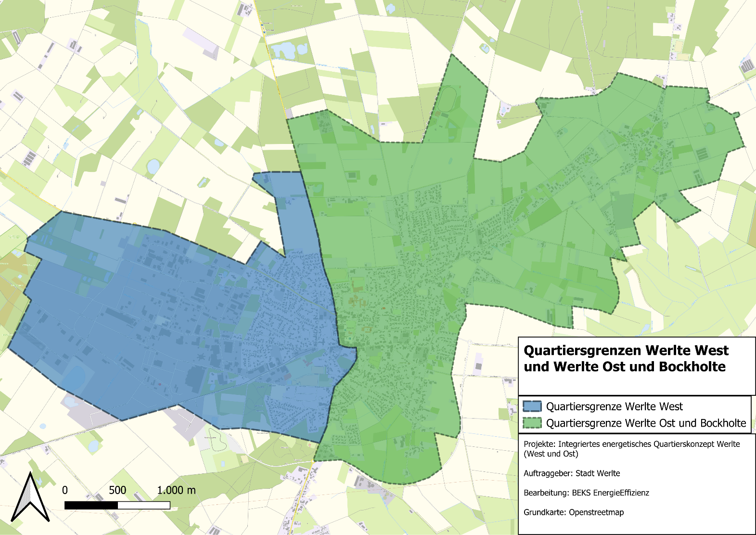
Task: Select the green Werlte Ost legend swatch
Action: point(532,423)
